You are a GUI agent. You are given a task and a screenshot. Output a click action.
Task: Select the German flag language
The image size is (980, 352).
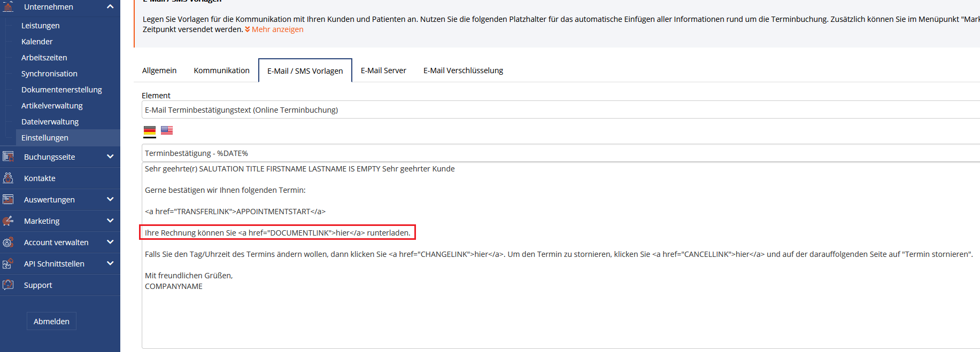pos(150,130)
